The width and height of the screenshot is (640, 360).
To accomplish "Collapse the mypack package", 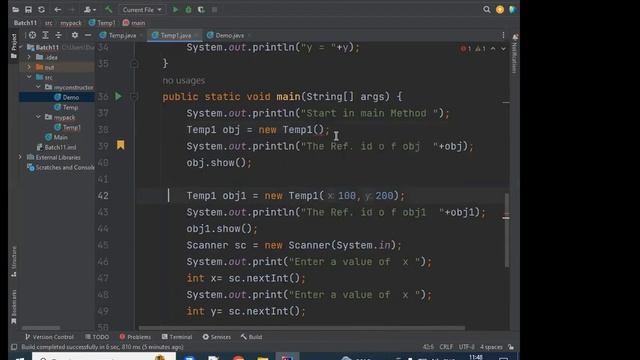I will pyautogui.click(x=38, y=117).
